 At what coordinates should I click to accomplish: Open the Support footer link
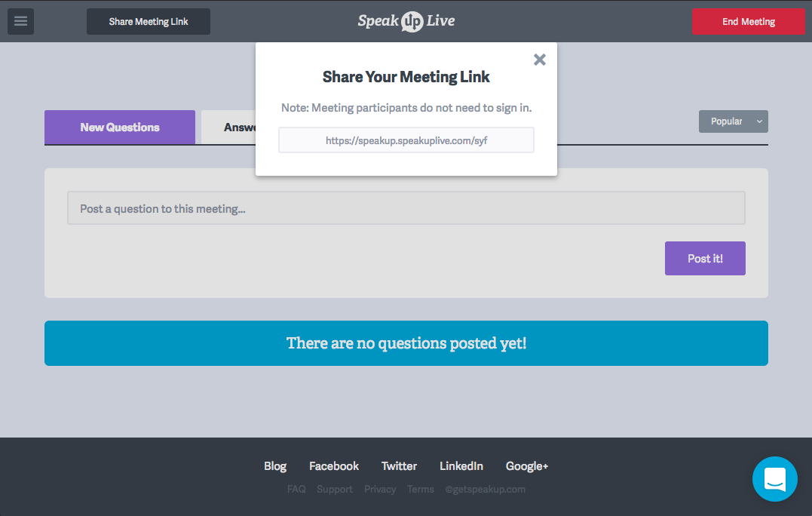[x=335, y=489]
